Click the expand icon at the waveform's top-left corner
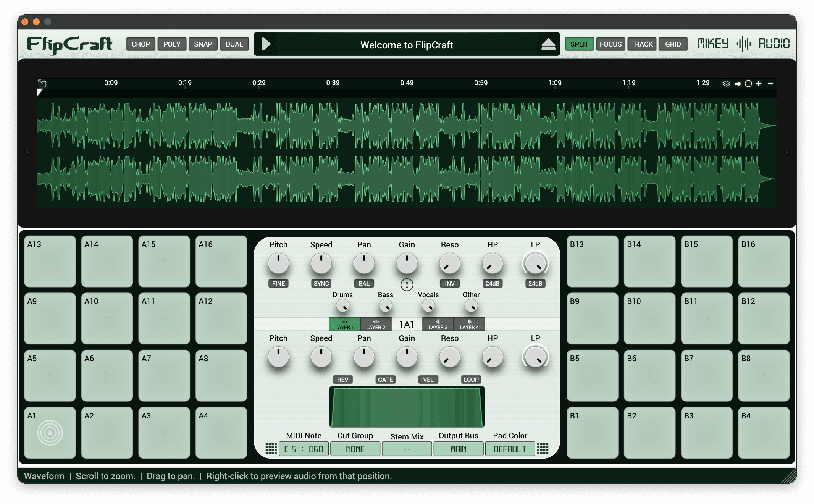 tap(42, 84)
